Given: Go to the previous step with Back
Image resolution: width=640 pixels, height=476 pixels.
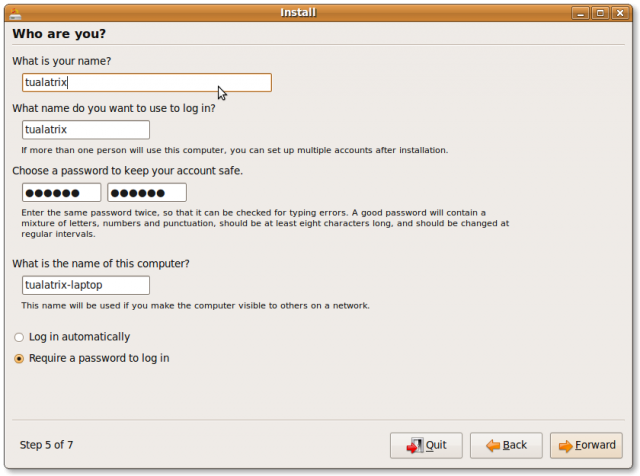Looking at the screenshot, I should click(x=505, y=445).
